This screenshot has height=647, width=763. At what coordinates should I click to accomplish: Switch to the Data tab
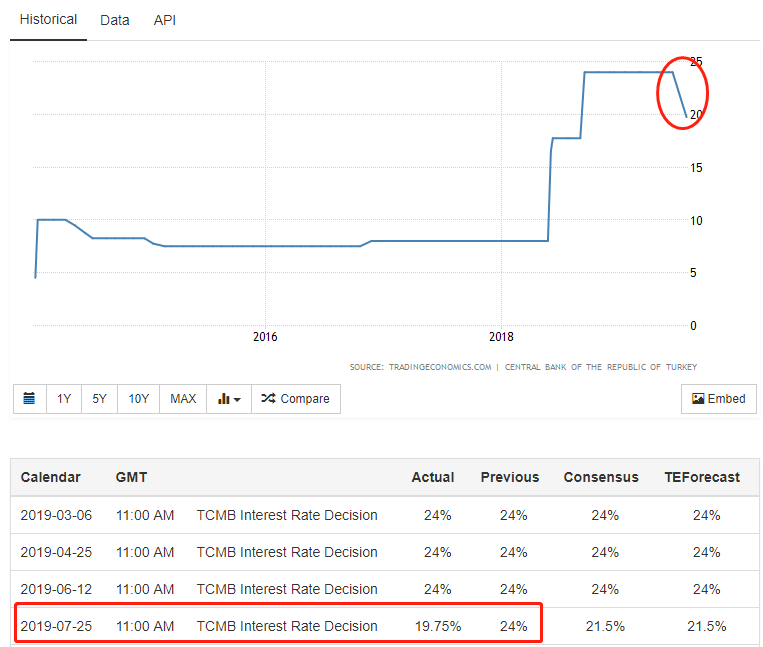pos(115,20)
